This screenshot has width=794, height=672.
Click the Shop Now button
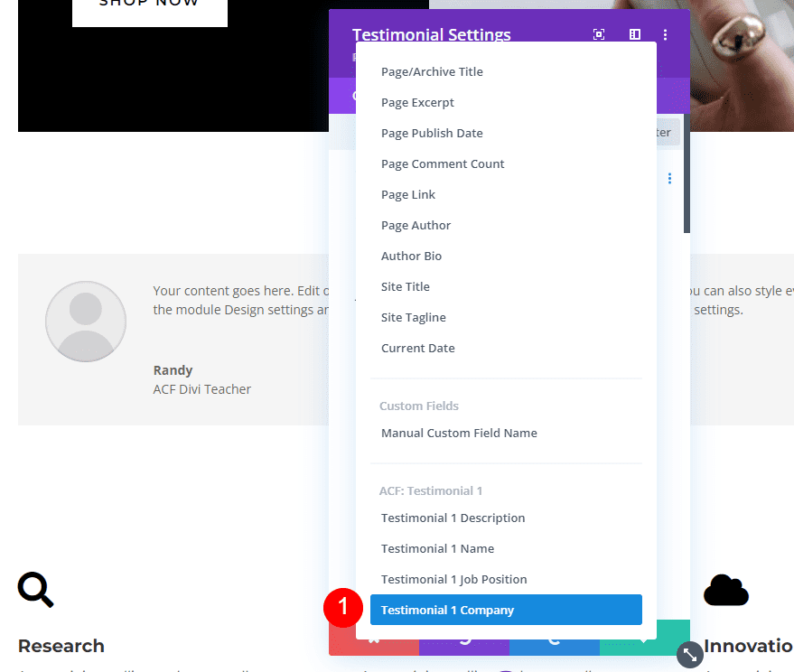coord(150,7)
